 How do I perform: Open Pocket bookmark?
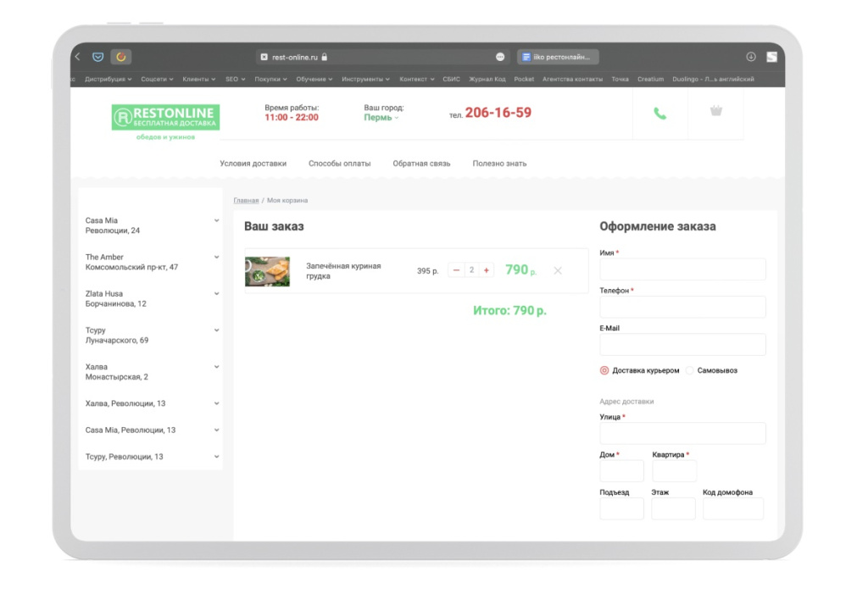(x=524, y=79)
